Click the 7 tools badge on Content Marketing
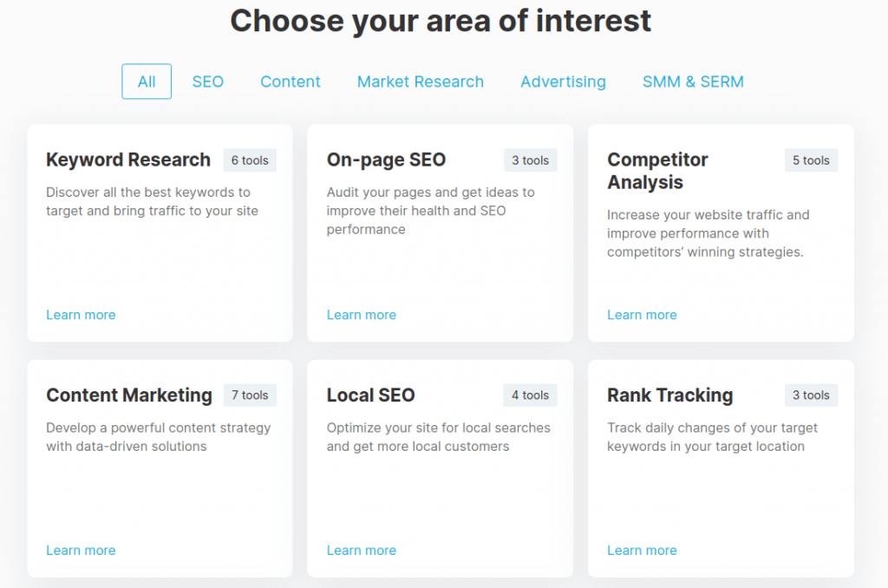Image resolution: width=888 pixels, height=588 pixels. [250, 395]
